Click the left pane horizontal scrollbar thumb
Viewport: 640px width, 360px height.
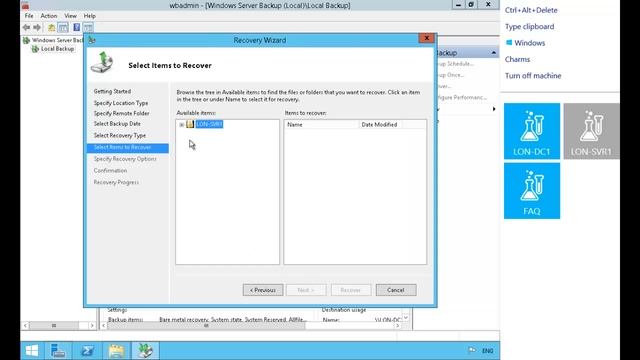54,326
